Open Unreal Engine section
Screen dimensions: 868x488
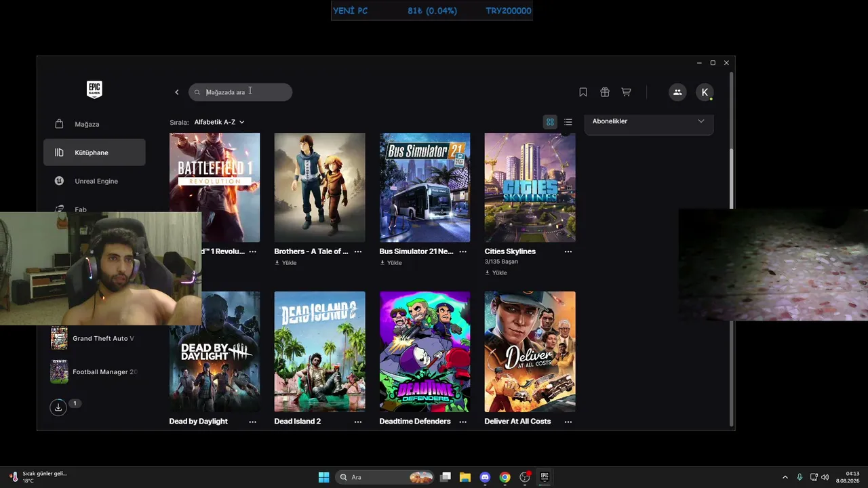[94, 181]
